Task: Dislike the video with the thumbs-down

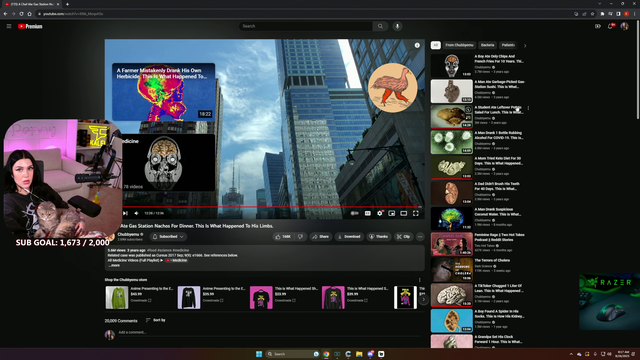Action: [300, 237]
